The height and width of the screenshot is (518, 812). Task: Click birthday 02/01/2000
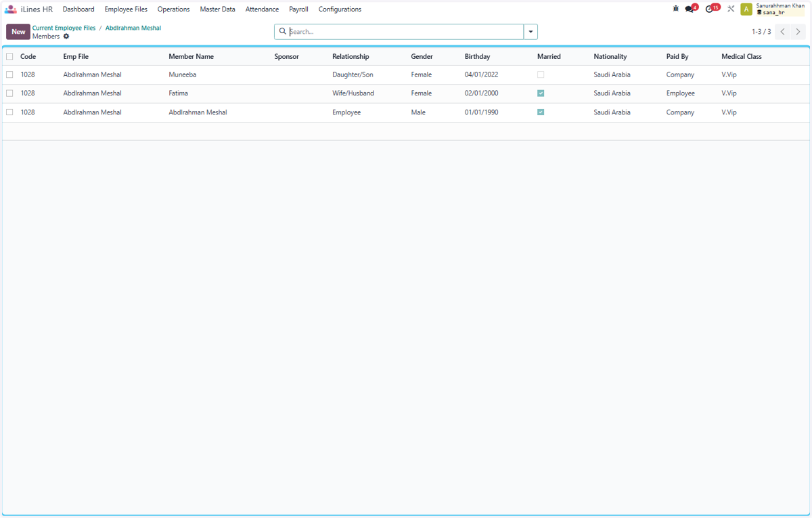[481, 93]
